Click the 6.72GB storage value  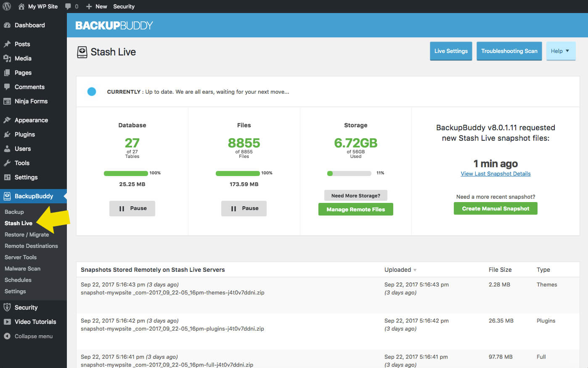(x=356, y=143)
